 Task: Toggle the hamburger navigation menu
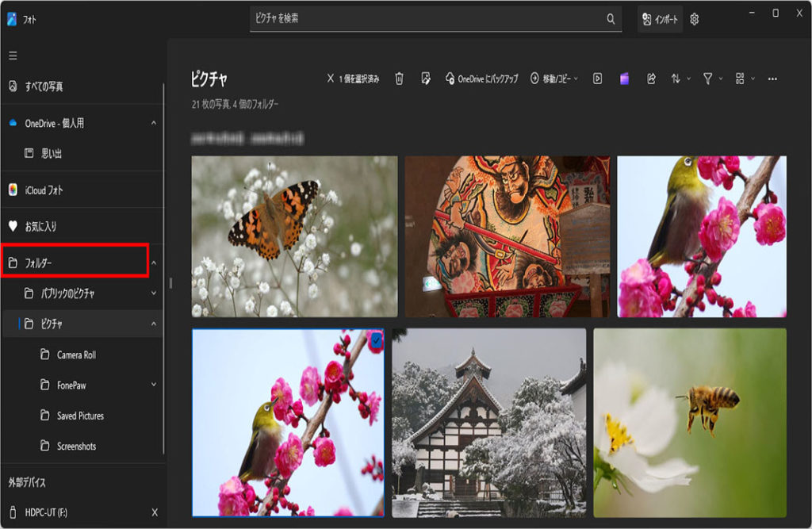click(x=13, y=56)
